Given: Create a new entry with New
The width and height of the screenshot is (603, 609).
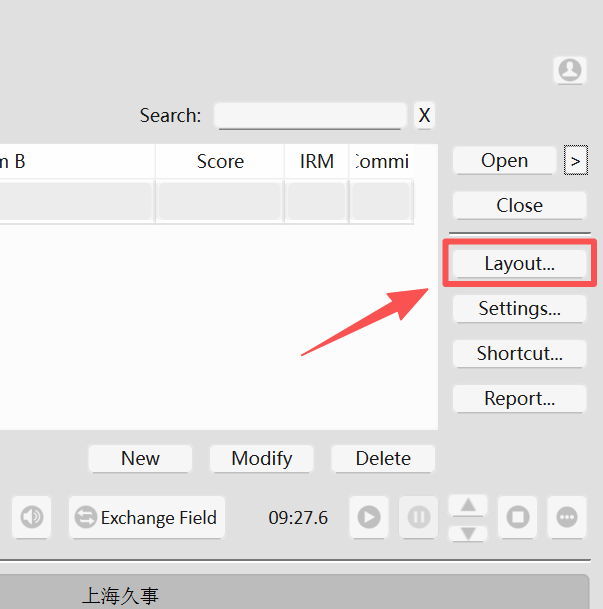Looking at the screenshot, I should pos(140,458).
